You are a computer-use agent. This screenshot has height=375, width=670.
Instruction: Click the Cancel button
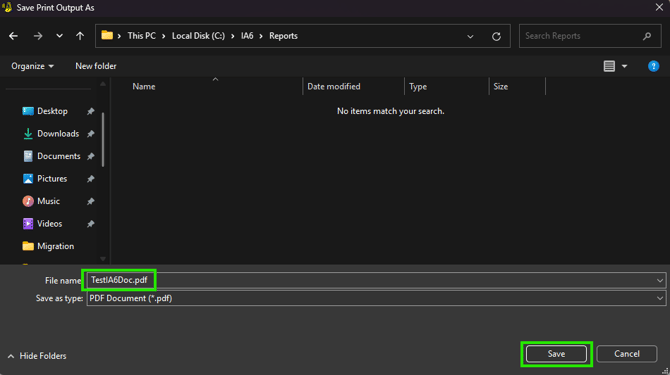click(627, 354)
